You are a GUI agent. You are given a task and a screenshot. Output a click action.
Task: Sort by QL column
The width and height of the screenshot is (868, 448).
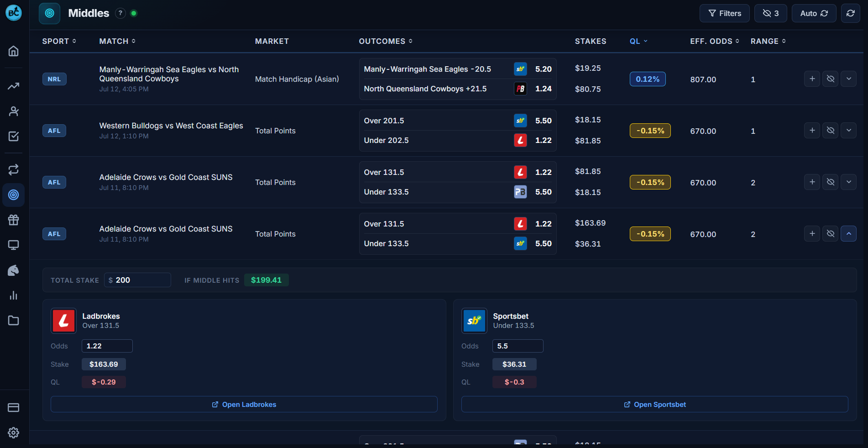coord(638,41)
